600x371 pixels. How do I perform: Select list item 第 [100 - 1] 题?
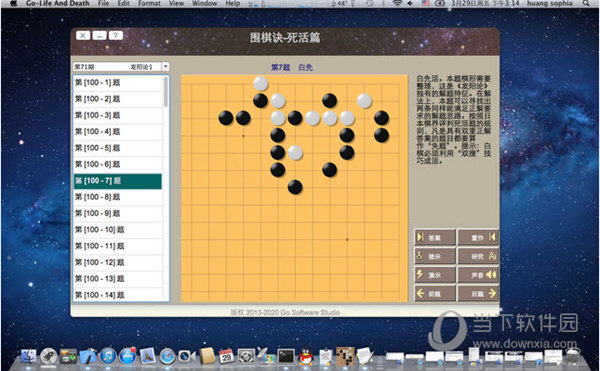(x=118, y=83)
